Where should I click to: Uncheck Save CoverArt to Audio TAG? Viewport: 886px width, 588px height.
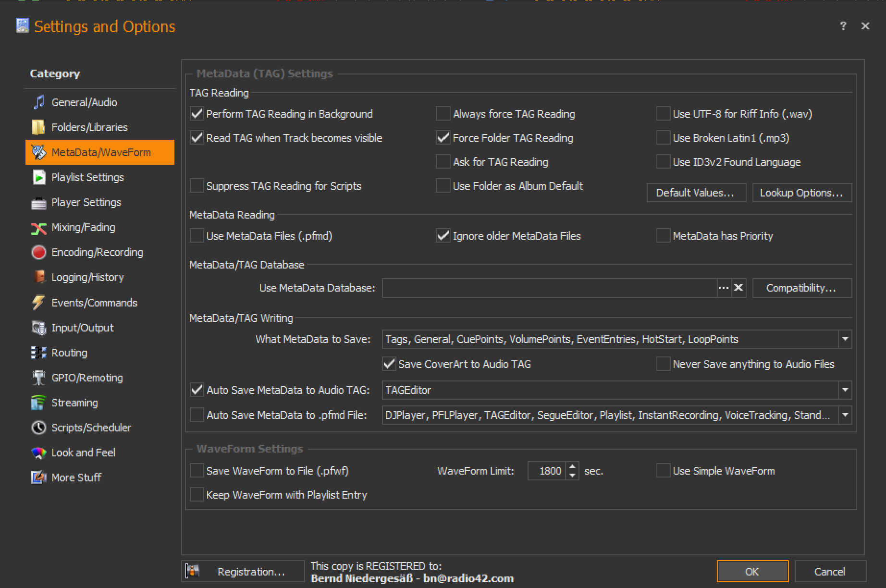tap(389, 364)
